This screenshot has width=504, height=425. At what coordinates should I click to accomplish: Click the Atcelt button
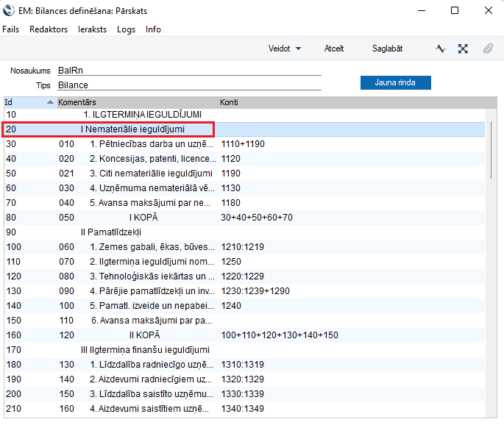pos(334,49)
